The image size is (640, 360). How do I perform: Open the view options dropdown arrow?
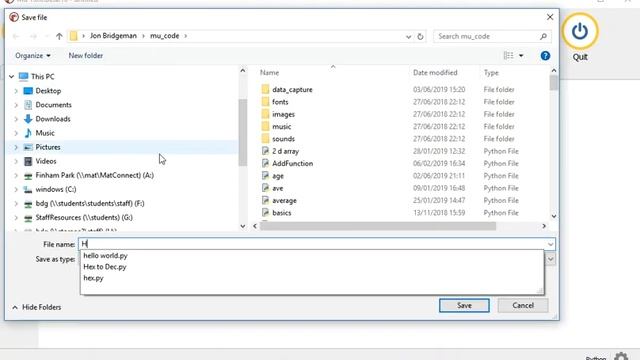click(x=521, y=56)
